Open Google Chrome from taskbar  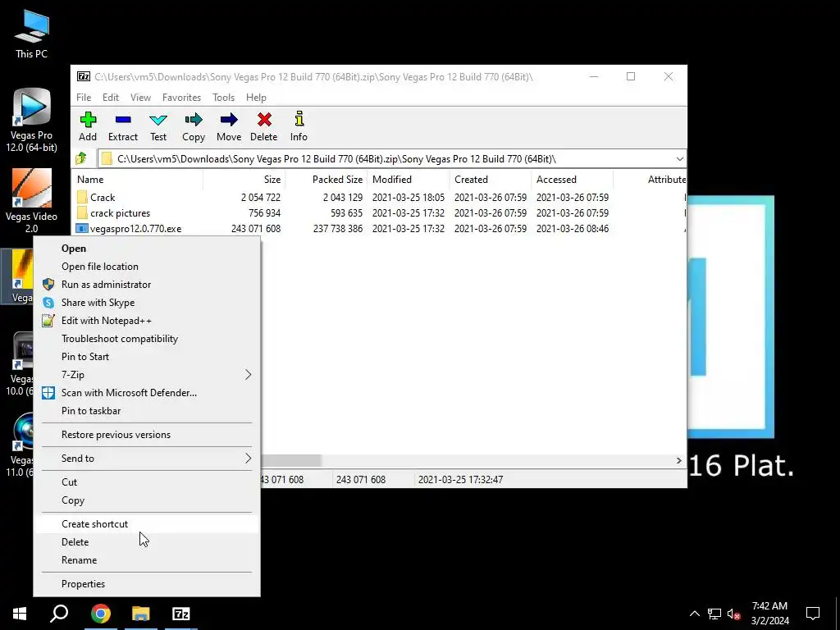point(101,614)
